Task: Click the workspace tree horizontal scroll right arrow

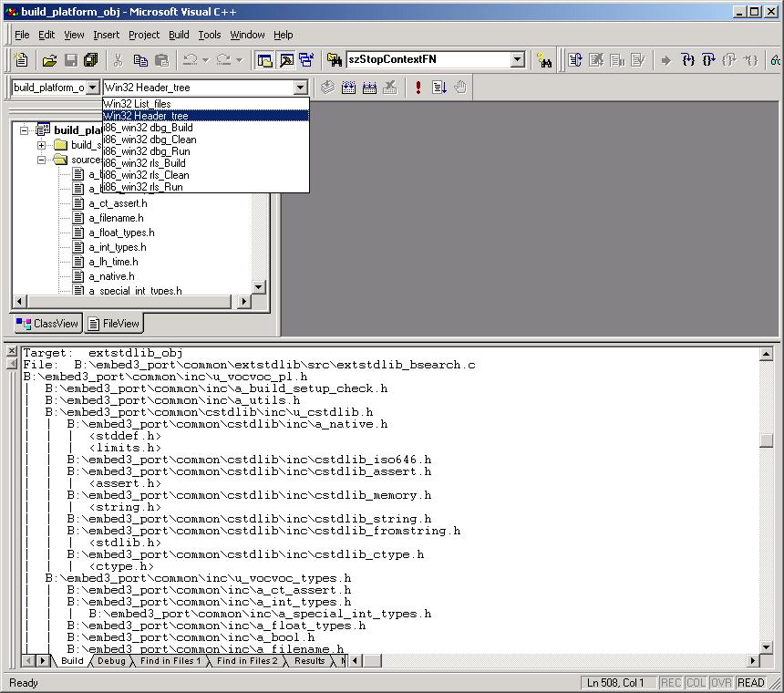Action: (x=243, y=302)
